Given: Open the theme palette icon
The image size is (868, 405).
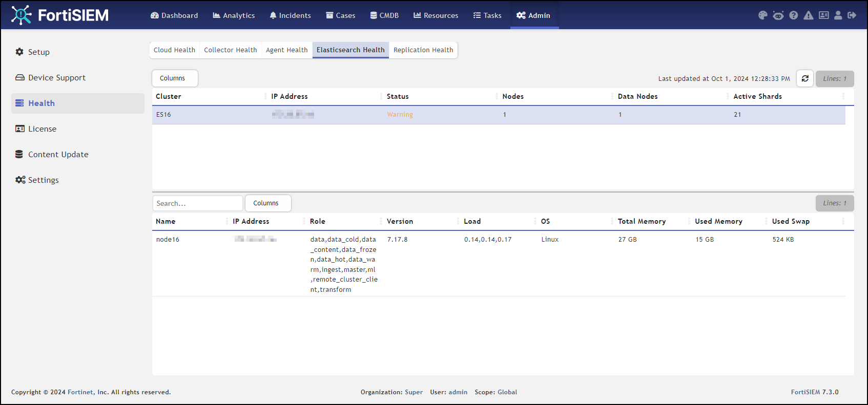Looking at the screenshot, I should tap(763, 15).
